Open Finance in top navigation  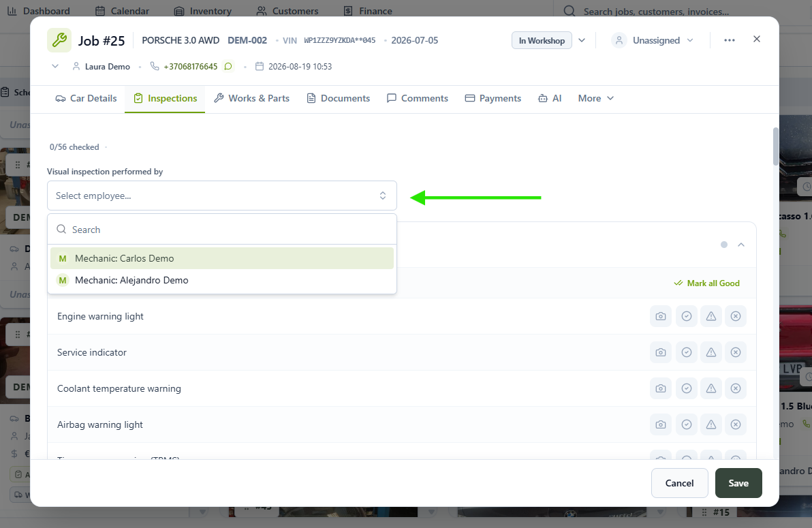click(x=369, y=11)
